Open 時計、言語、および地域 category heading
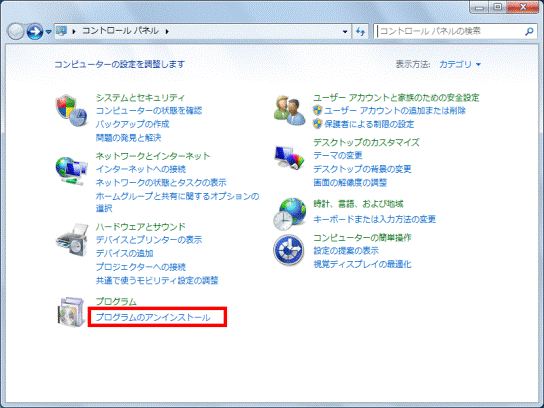The image size is (544, 408). [358, 204]
